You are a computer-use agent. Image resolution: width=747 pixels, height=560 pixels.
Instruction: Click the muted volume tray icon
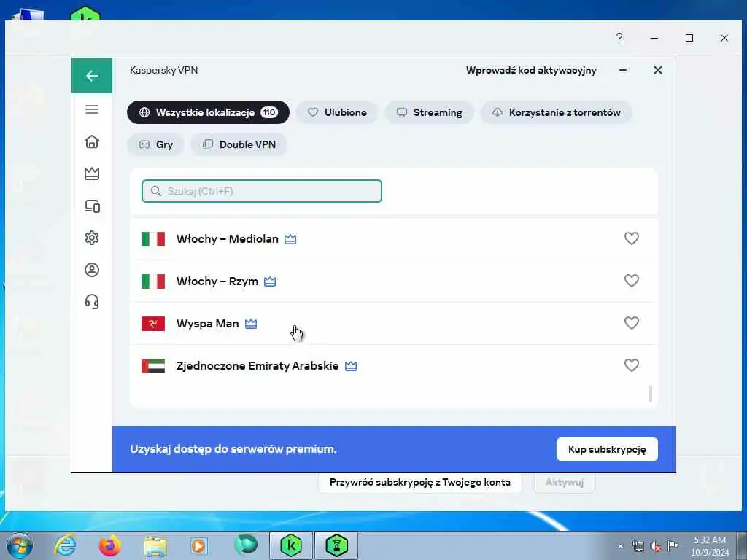point(656,546)
